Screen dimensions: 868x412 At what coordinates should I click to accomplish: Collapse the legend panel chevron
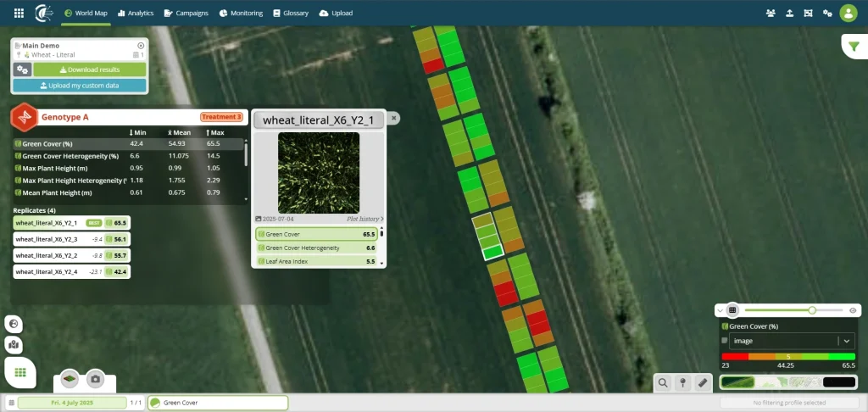click(721, 310)
